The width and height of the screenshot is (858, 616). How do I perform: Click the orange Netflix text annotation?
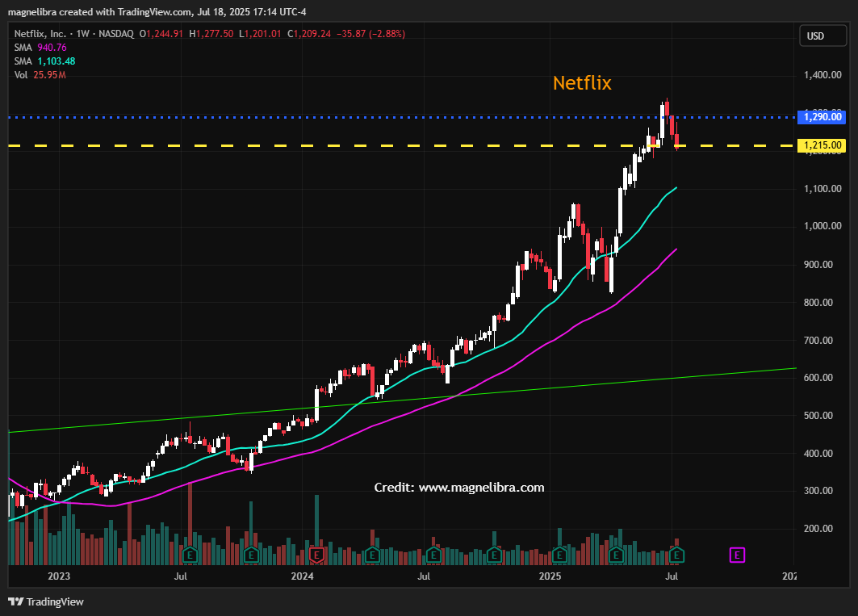582,82
